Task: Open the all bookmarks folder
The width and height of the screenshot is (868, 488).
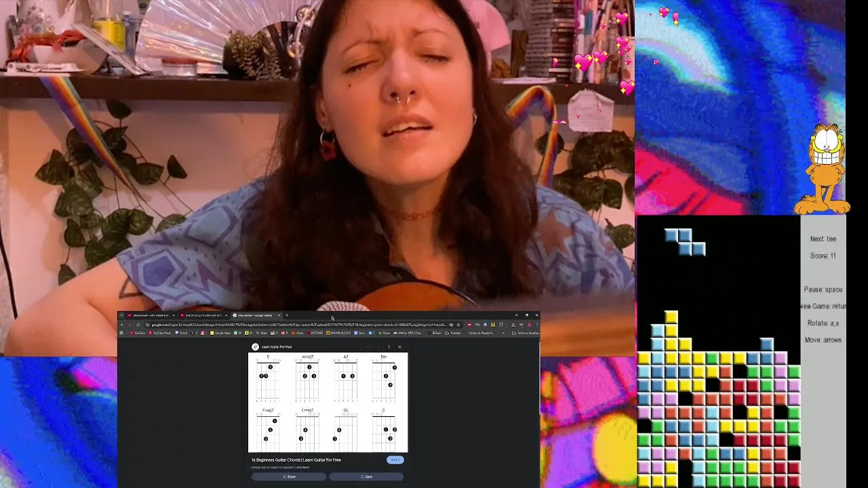Action: point(526,333)
